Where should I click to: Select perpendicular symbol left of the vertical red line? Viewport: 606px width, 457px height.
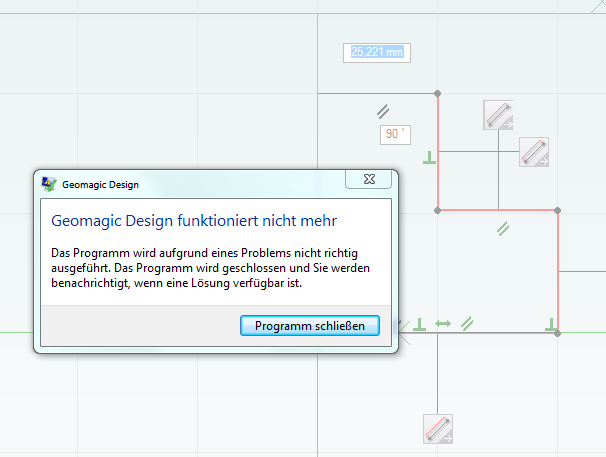click(x=429, y=157)
